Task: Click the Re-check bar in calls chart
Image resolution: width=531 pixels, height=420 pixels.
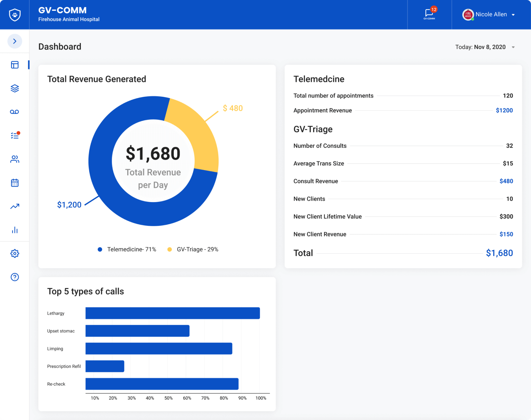Action: point(162,384)
